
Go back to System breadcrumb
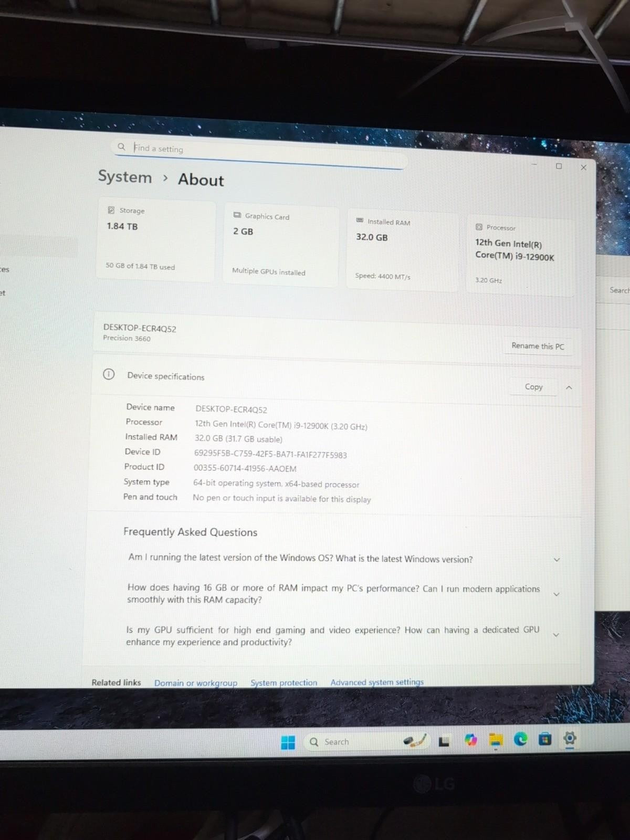click(125, 176)
